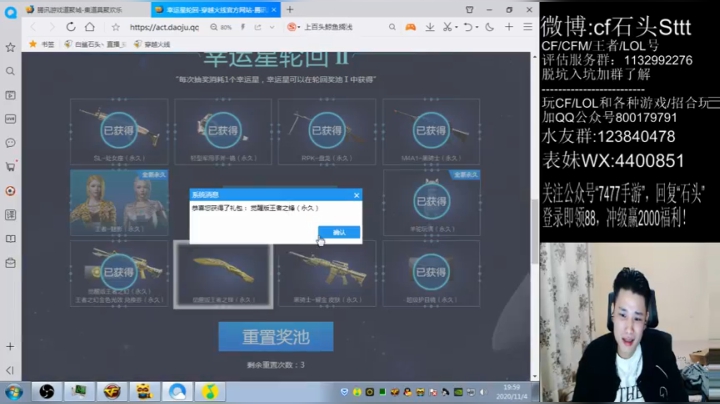Open the CrossFire CF taskbar icon
Image resolution: width=720 pixels, height=404 pixels.
(x=112, y=392)
